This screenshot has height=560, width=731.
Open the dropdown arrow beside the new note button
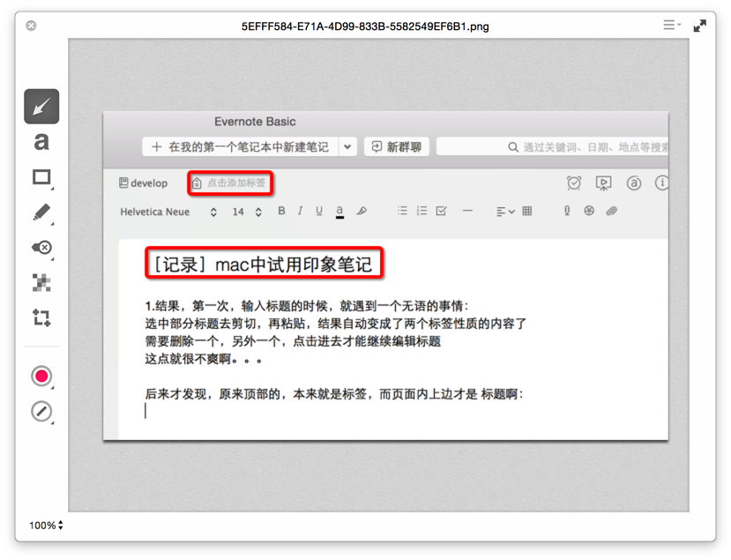tap(347, 147)
